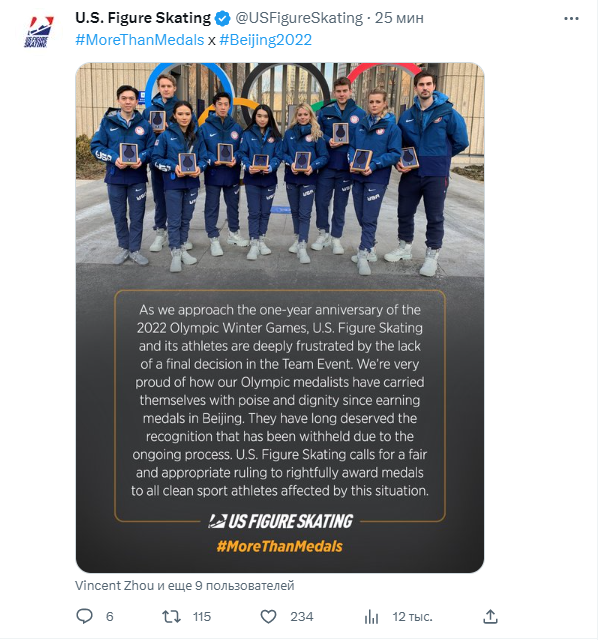This screenshot has width=602, height=640.
Task: Click the 6 replies count
Action: pyautogui.click(x=109, y=616)
